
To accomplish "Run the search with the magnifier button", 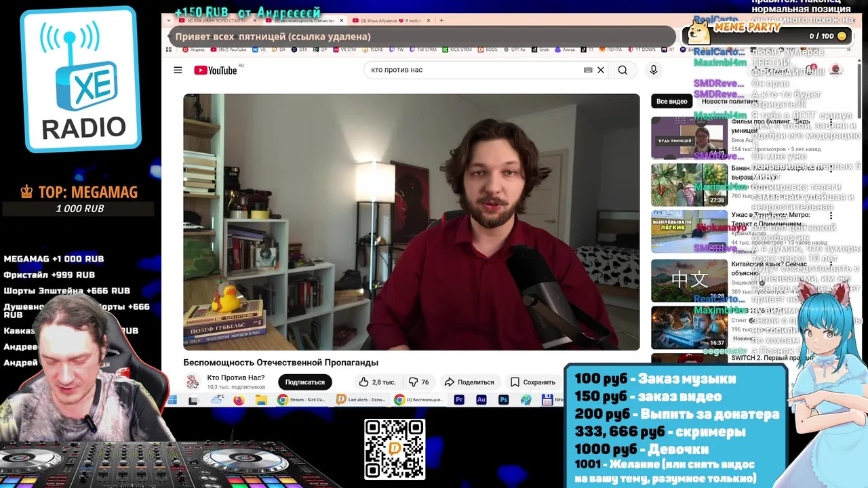I will tap(623, 70).
